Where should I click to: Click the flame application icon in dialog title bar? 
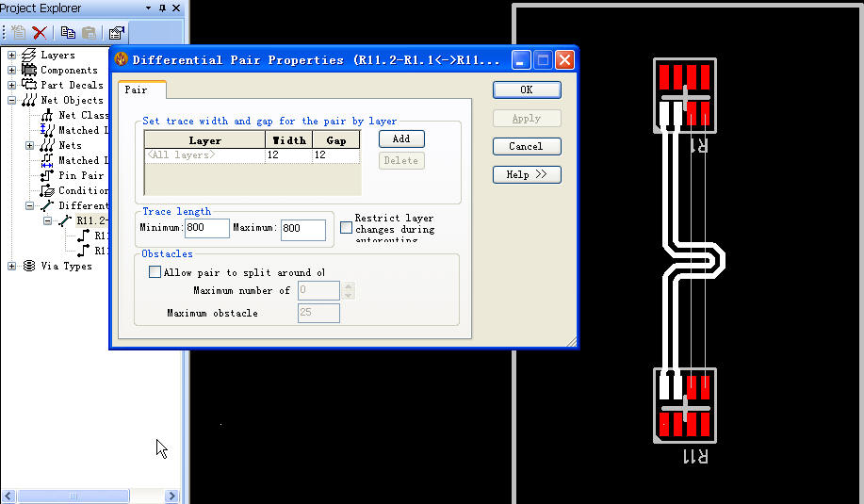pyautogui.click(x=122, y=59)
